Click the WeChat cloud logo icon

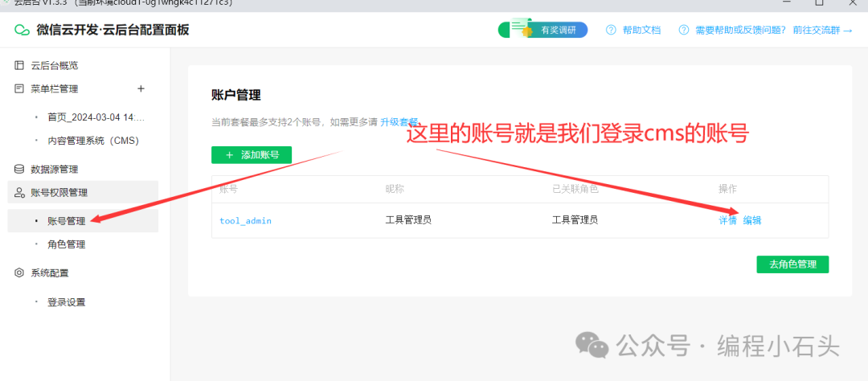(x=22, y=30)
